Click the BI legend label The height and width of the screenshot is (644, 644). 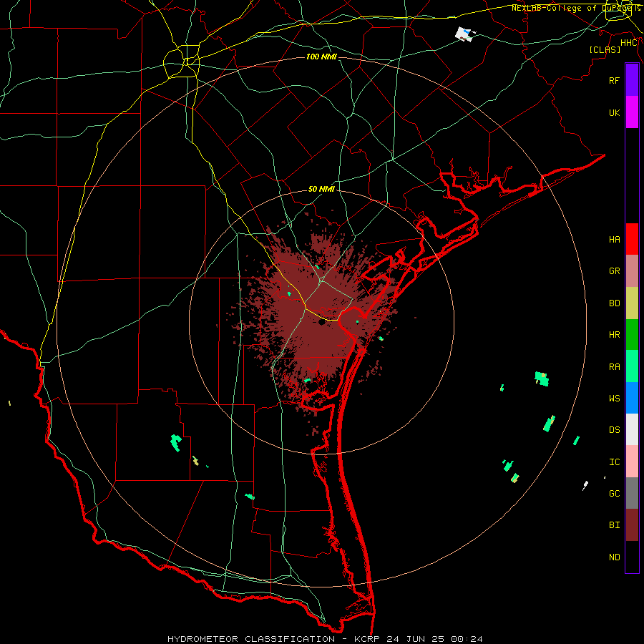tap(615, 525)
